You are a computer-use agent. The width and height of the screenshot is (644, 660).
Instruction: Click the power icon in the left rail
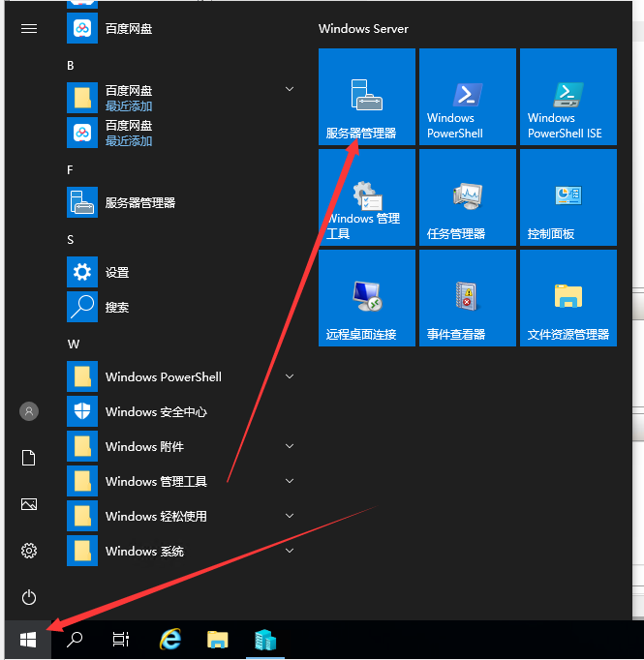click(x=29, y=597)
